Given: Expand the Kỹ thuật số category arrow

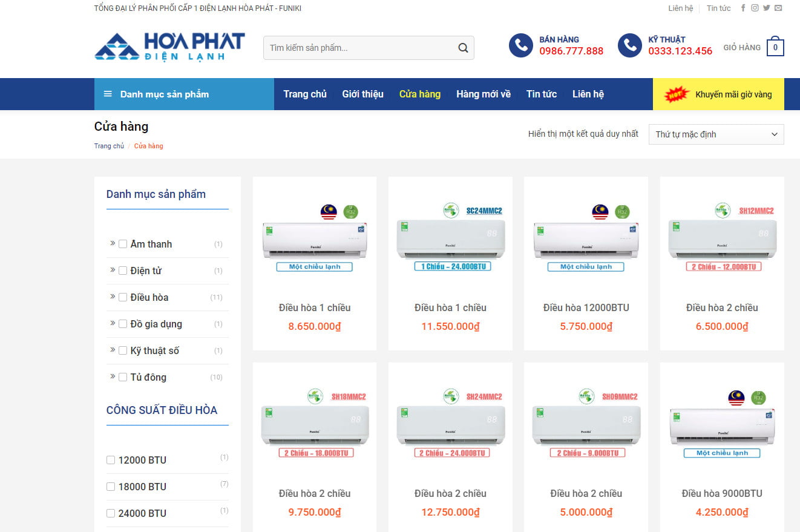Looking at the screenshot, I should [113, 349].
